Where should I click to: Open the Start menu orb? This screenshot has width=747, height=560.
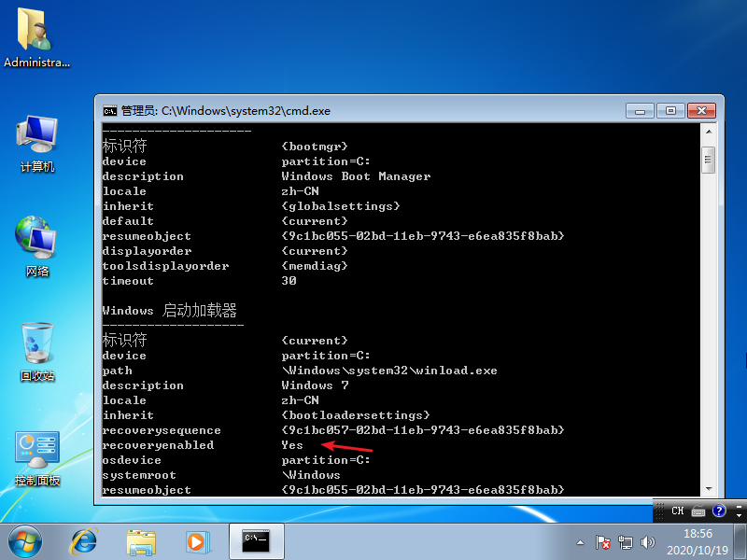tap(25, 540)
